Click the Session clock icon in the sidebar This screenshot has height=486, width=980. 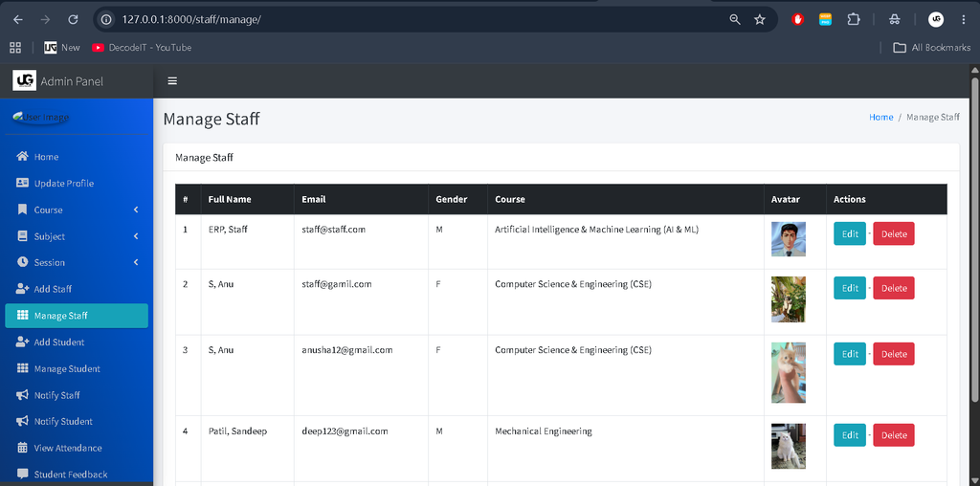[x=23, y=262]
